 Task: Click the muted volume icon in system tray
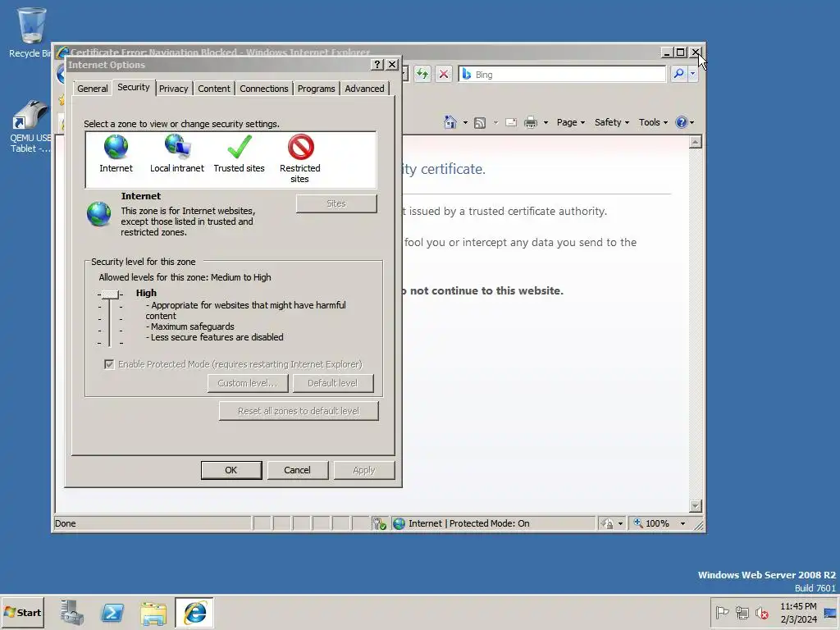pyautogui.click(x=762, y=612)
